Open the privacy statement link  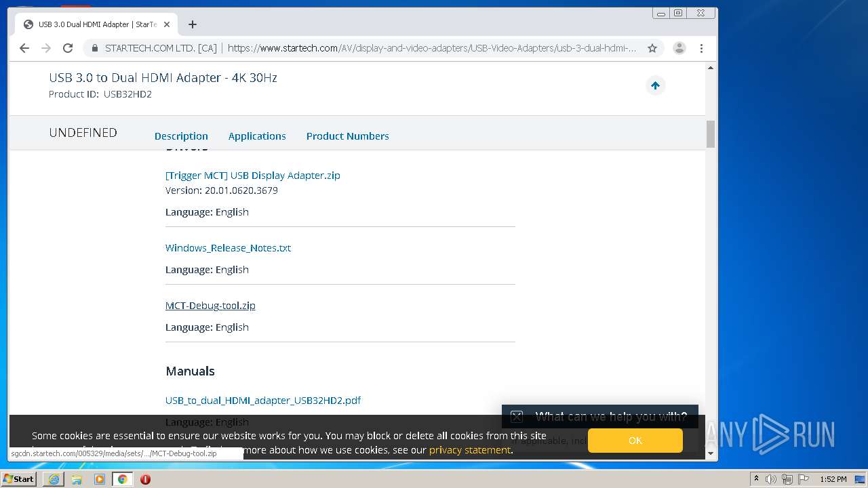click(469, 450)
